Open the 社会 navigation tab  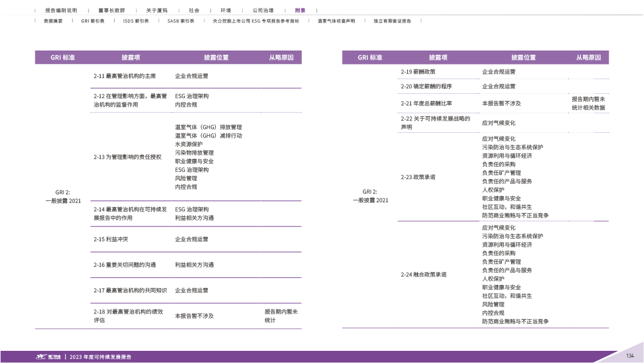[194, 10]
